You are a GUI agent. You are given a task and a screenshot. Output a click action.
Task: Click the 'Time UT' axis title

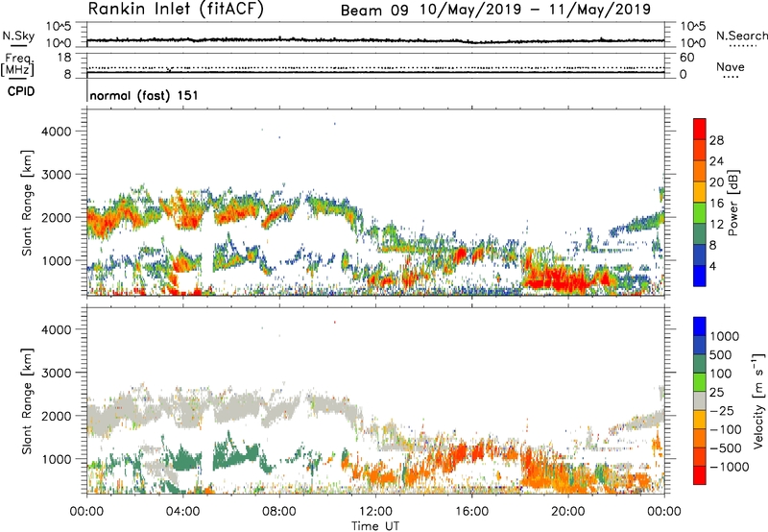(375, 526)
